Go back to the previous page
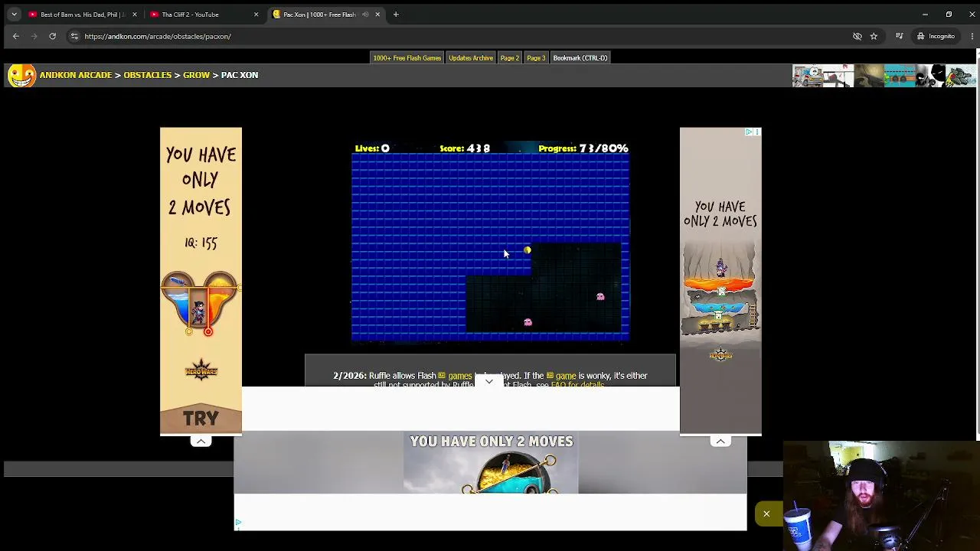The width and height of the screenshot is (980, 551). [x=15, y=36]
